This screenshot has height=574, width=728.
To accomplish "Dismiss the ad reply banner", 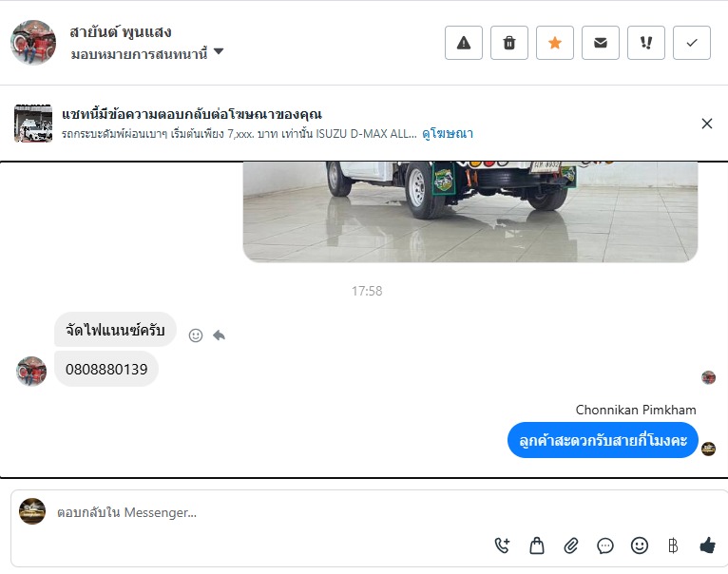I will 707,124.
